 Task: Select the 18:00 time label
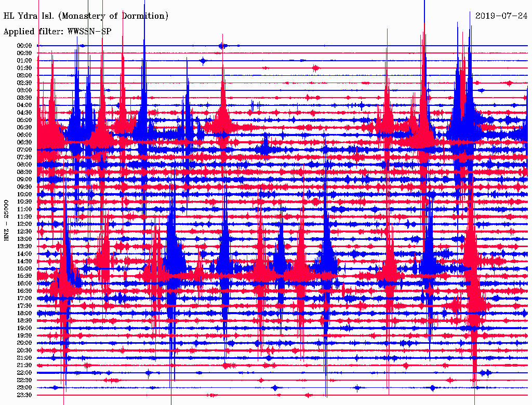(24, 314)
